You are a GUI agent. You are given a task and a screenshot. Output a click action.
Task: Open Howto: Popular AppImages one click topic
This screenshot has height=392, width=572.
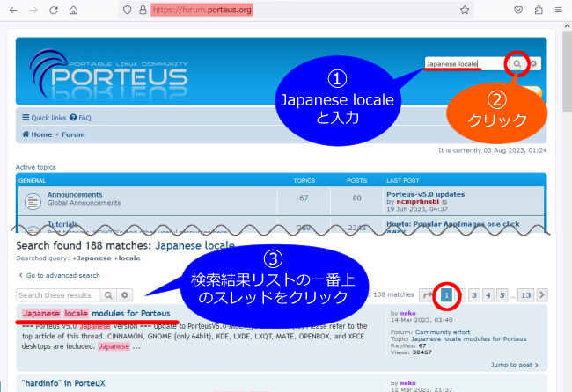click(x=452, y=224)
